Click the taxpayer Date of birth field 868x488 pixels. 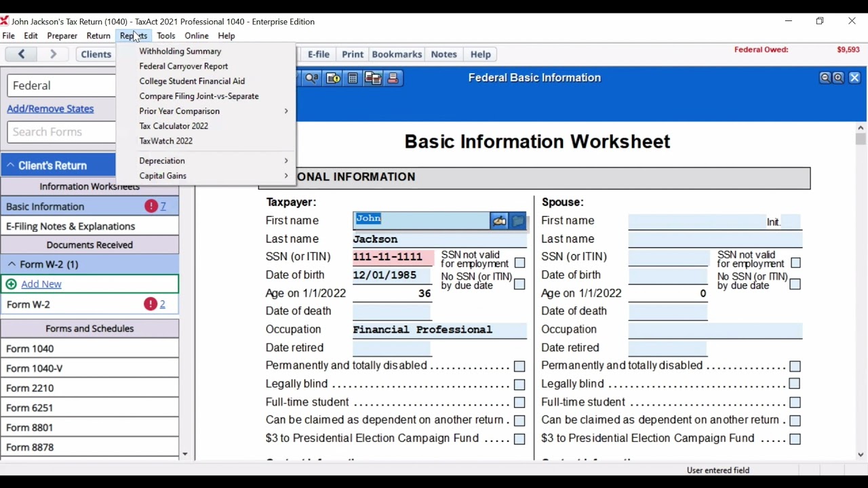(392, 275)
